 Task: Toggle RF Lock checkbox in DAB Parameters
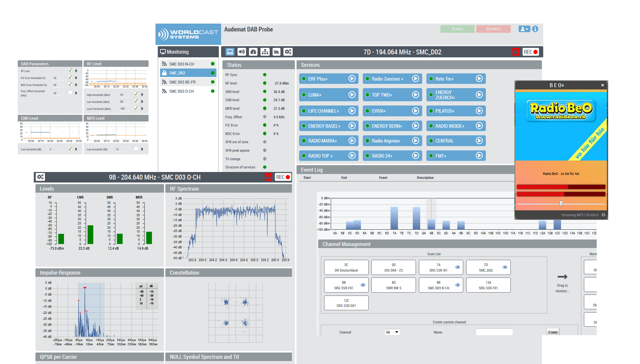pos(70,70)
